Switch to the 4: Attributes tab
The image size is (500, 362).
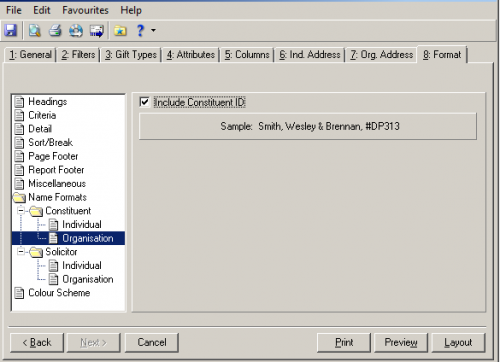tap(191, 55)
